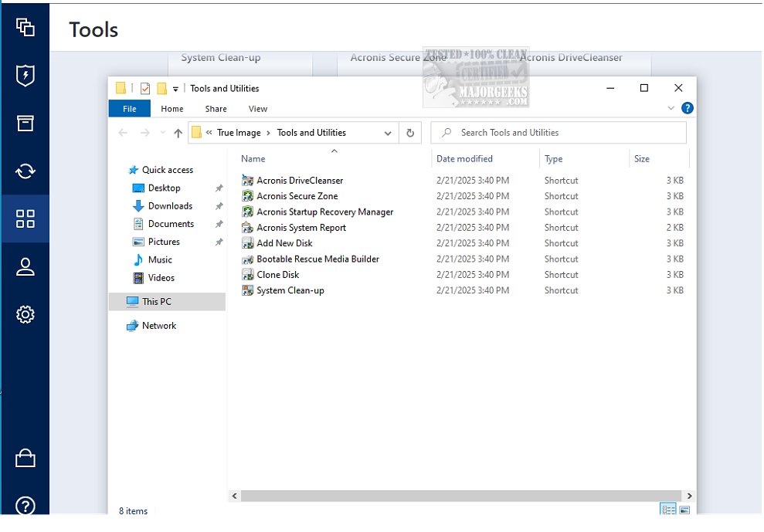Switch to details view layout
This screenshot has height=532, width=764.
pos(667,510)
